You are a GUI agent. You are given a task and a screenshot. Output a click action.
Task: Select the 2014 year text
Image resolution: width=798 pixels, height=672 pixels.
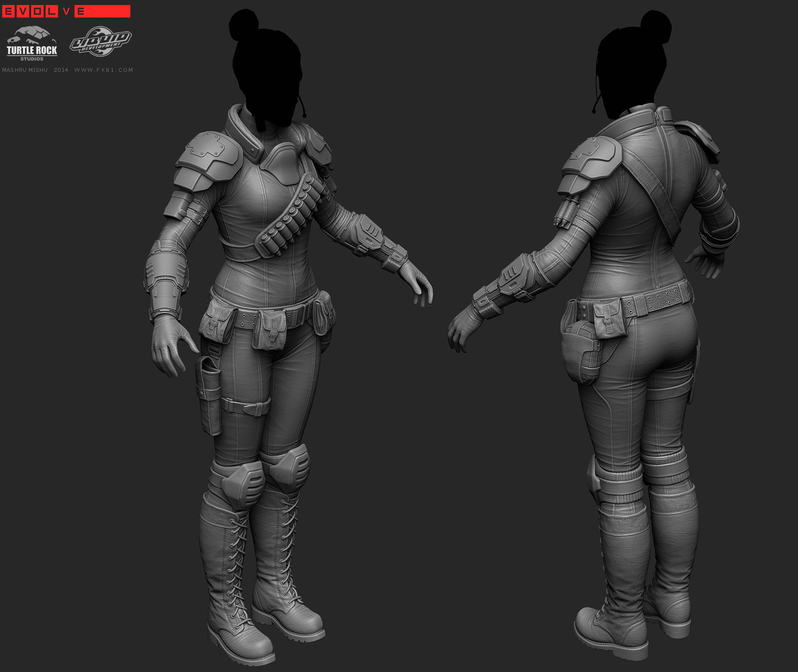[61, 70]
